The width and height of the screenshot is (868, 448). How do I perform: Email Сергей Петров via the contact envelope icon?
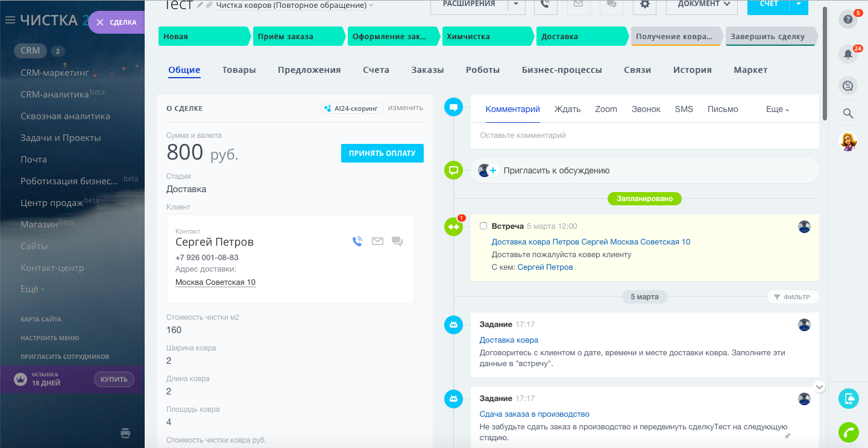(x=377, y=241)
